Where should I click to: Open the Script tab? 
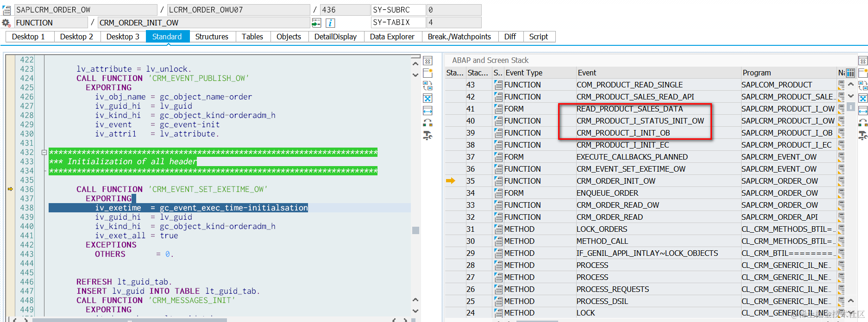(538, 37)
